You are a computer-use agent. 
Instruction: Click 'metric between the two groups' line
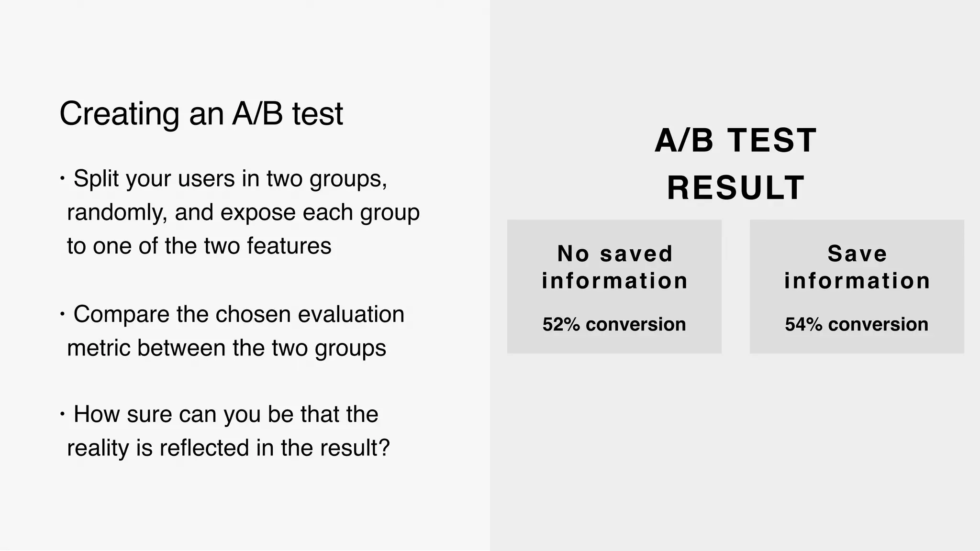[226, 348]
